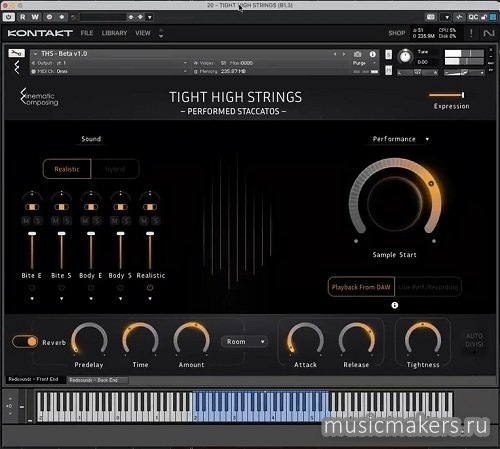Select Playback From DAW mode
The width and height of the screenshot is (500, 449).
(361, 287)
